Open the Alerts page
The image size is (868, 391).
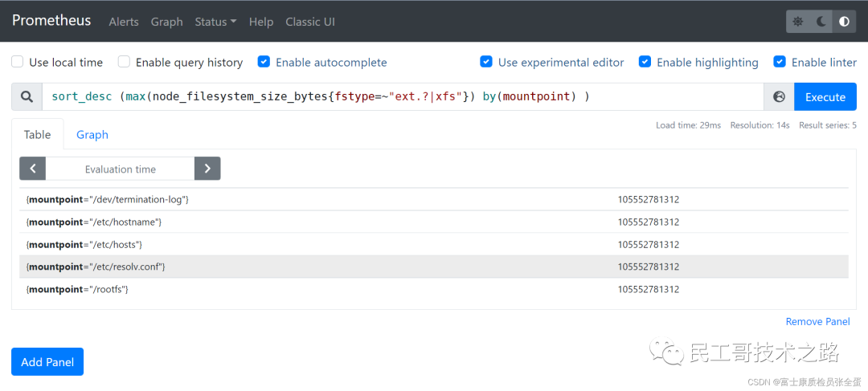click(124, 22)
